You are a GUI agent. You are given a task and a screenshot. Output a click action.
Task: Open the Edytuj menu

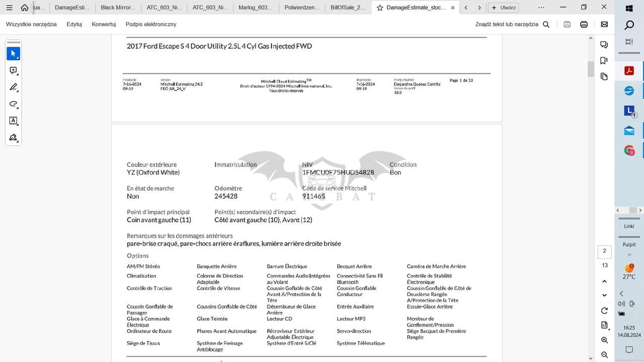(74, 24)
